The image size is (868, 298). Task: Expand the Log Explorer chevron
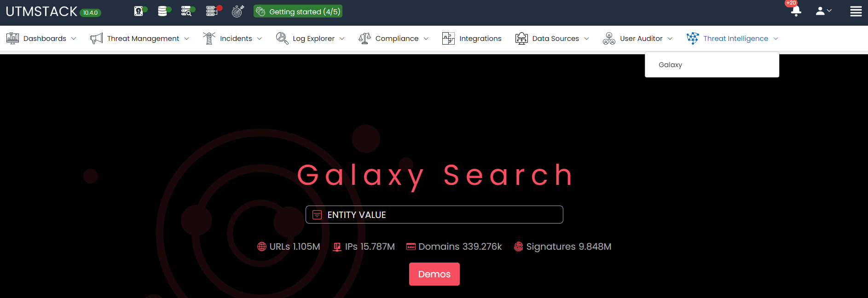tap(342, 39)
